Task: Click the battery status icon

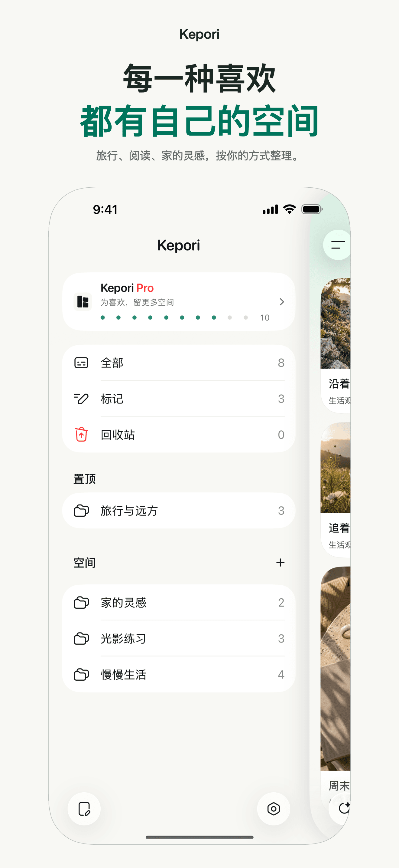Action: pyautogui.click(x=312, y=209)
